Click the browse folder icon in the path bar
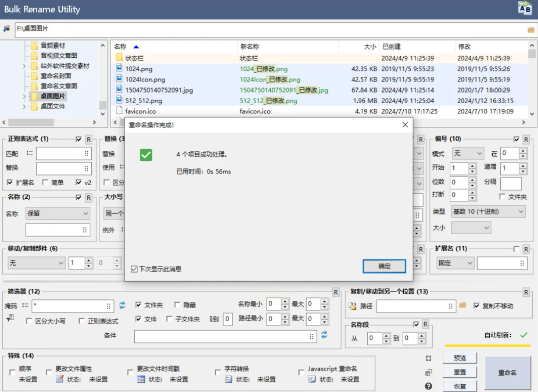 coord(531,29)
